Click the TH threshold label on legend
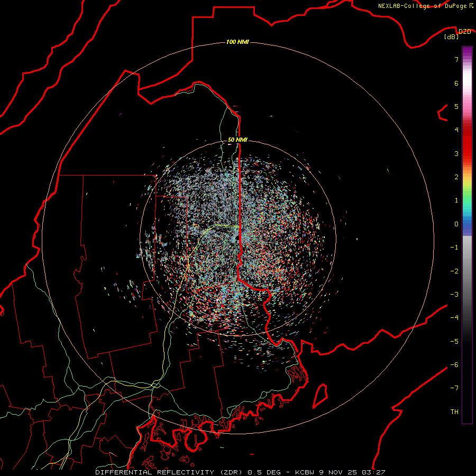Viewport: 476px width, 476px height. (454, 412)
